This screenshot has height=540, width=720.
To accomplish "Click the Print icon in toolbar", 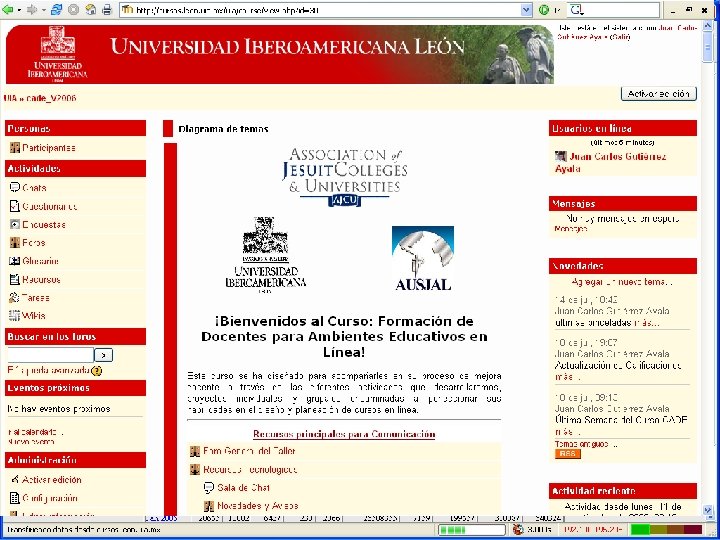I will click(x=107, y=10).
